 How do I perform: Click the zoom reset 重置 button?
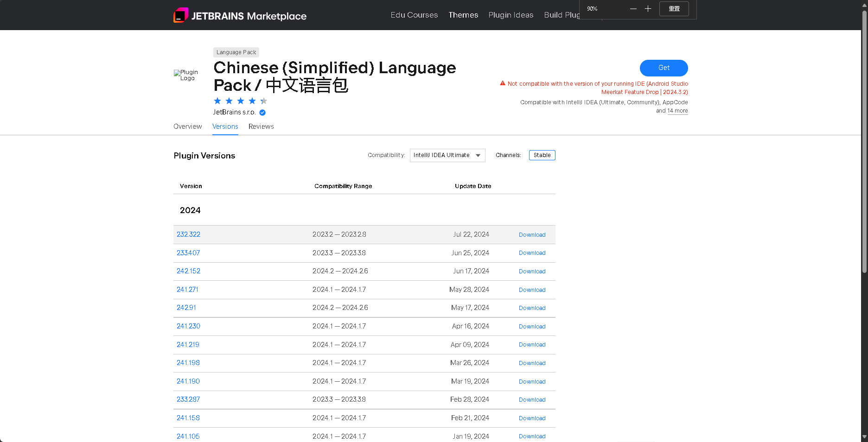(674, 9)
